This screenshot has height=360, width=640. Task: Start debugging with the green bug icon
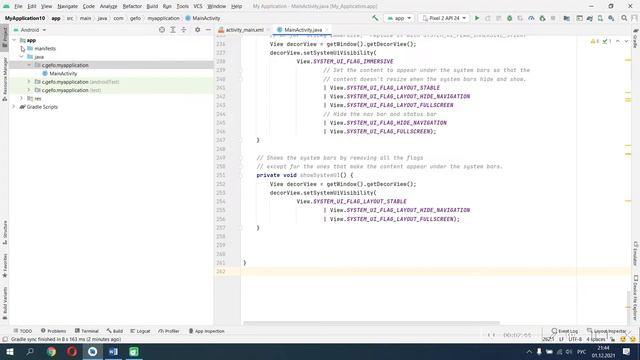tap(509, 18)
